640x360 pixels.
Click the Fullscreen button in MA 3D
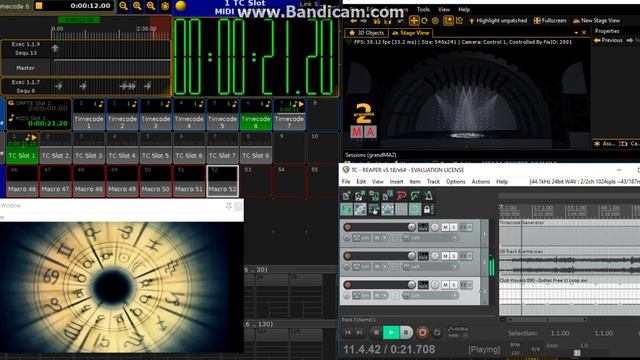(x=550, y=20)
